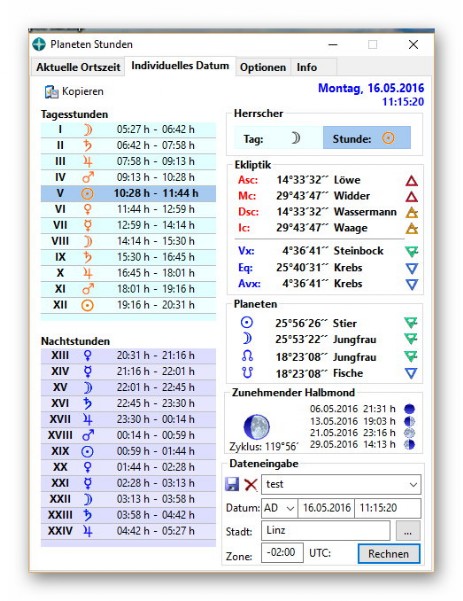Click the Sun symbol in the Stunde box
This screenshot has height=601, width=463.
[388, 138]
